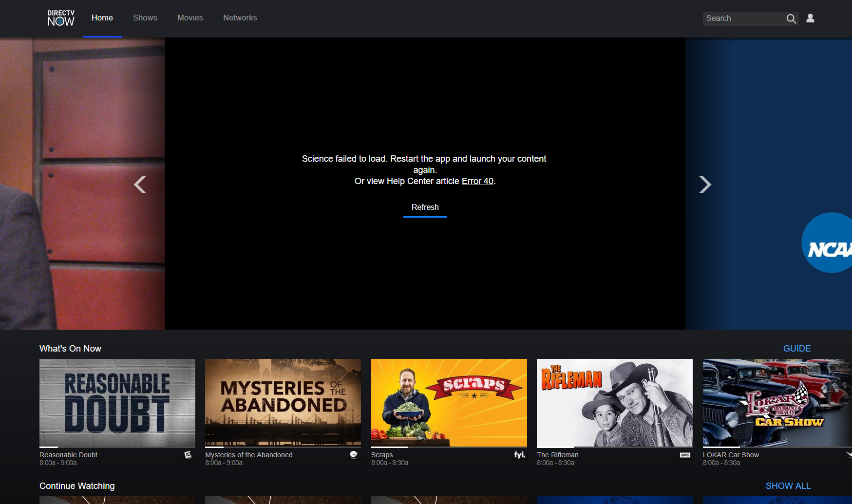Open the channel GUIDE

796,348
